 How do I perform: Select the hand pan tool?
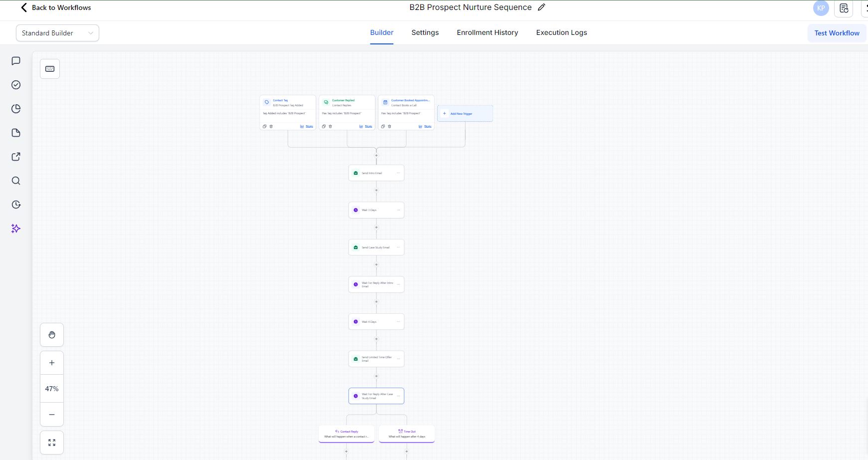tap(52, 335)
